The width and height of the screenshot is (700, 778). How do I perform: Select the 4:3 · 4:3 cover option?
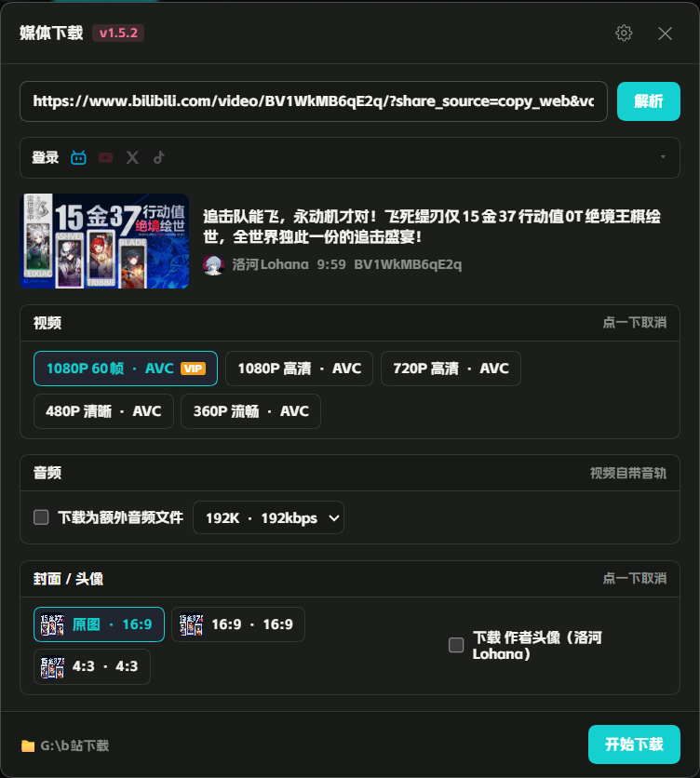[92, 667]
